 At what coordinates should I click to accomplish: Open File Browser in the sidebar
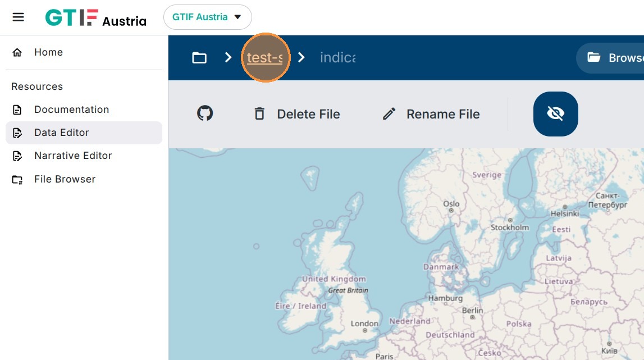pos(65,179)
